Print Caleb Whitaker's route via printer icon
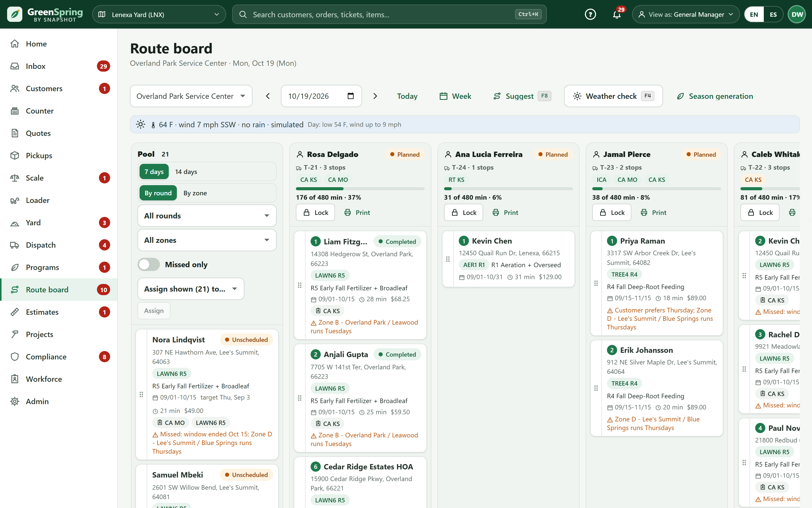The width and height of the screenshot is (812, 508). 792,212
